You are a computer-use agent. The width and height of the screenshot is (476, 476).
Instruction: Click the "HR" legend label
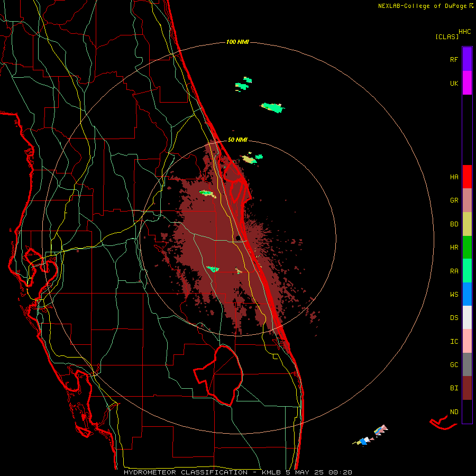454,248
